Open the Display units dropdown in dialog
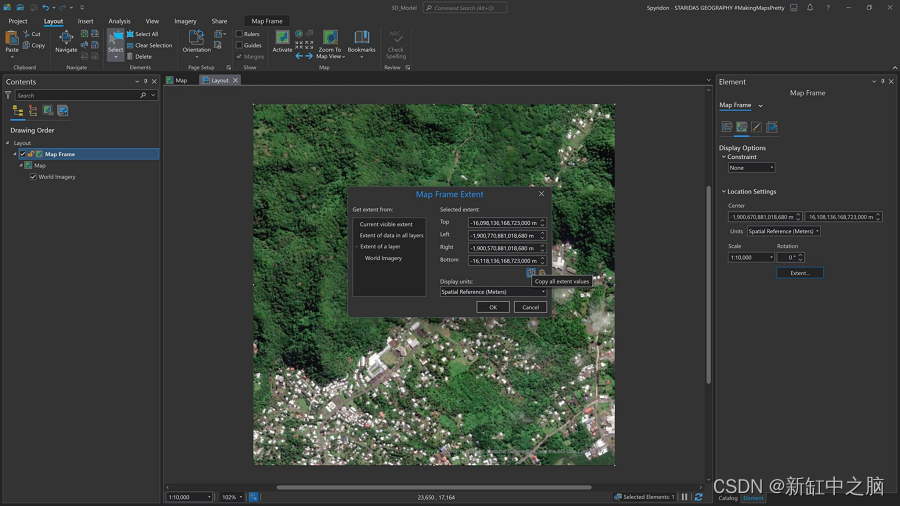900x506 pixels. click(494, 292)
